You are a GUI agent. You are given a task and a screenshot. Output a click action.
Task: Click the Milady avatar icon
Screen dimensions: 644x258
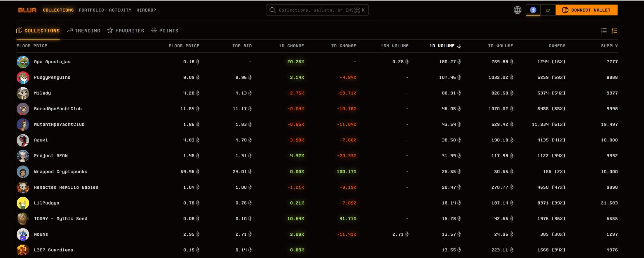click(23, 93)
